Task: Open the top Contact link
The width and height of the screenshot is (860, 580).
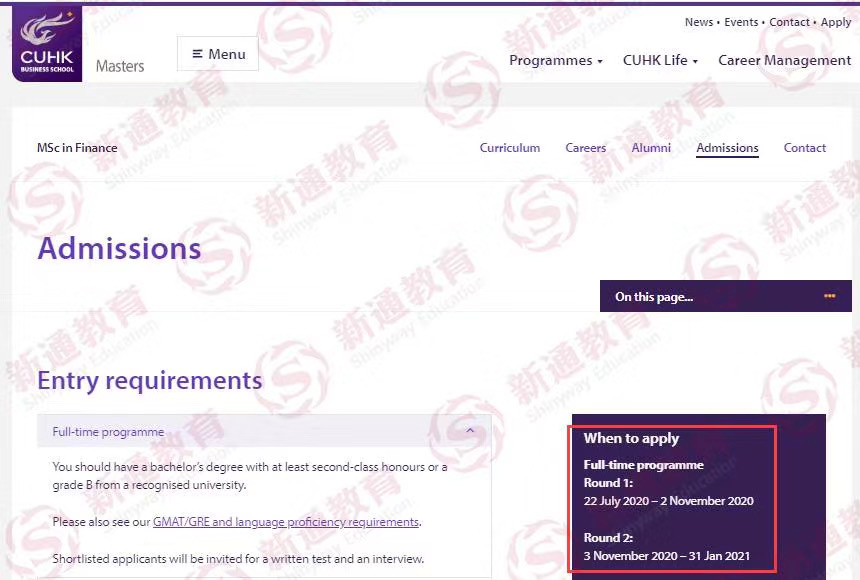Action: pyautogui.click(x=789, y=22)
